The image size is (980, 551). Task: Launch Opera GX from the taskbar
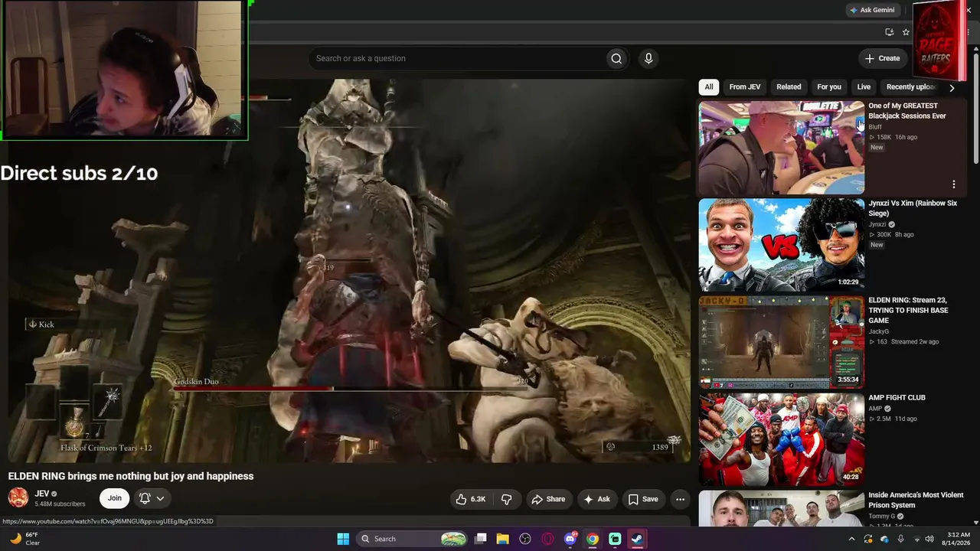pyautogui.click(x=547, y=539)
